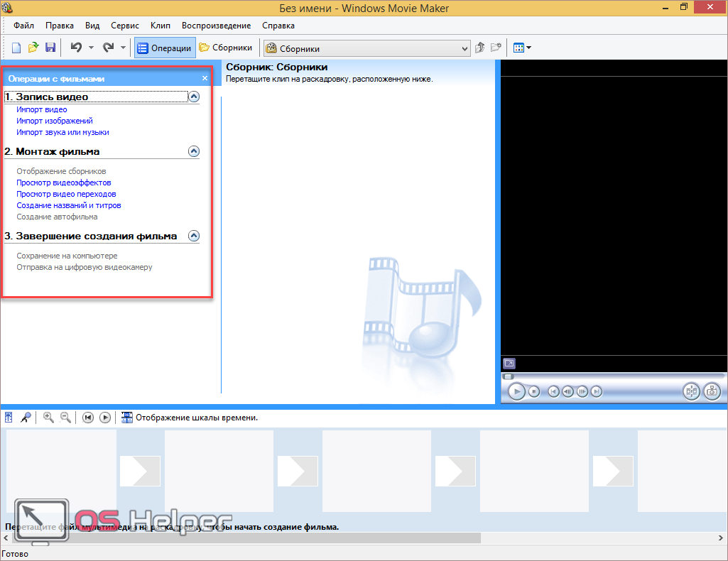Click the undo arrow icon
Viewport: 728px width, 561px height.
click(75, 48)
